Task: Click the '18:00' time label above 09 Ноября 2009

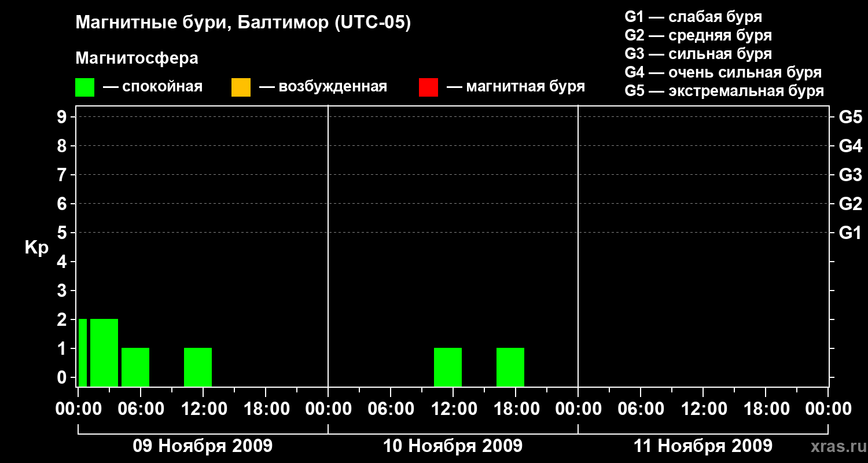Action: pyautogui.click(x=266, y=409)
